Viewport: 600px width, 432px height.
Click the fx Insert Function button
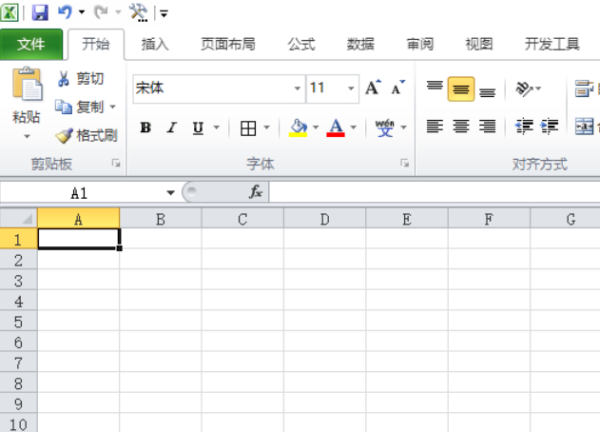pyautogui.click(x=256, y=192)
